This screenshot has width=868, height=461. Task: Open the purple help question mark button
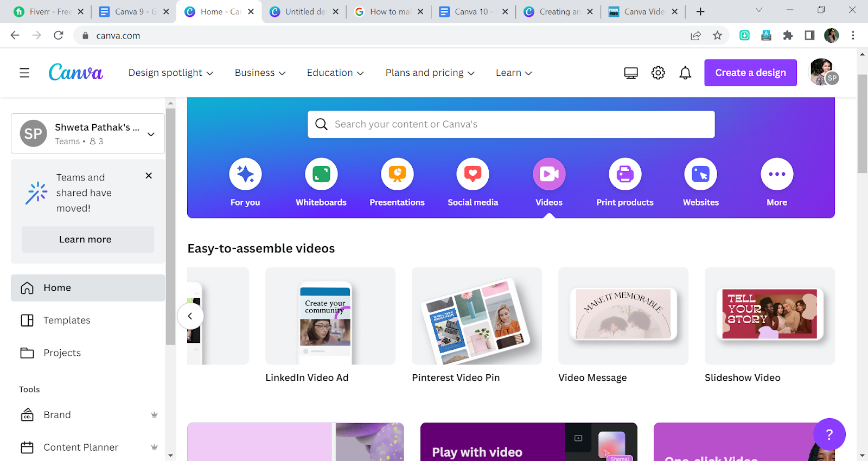tap(829, 434)
